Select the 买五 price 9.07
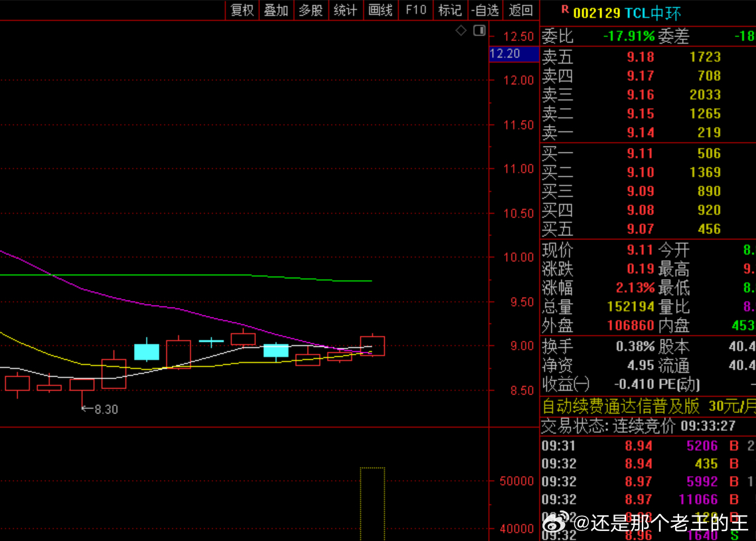The width and height of the screenshot is (756, 541). (x=641, y=229)
